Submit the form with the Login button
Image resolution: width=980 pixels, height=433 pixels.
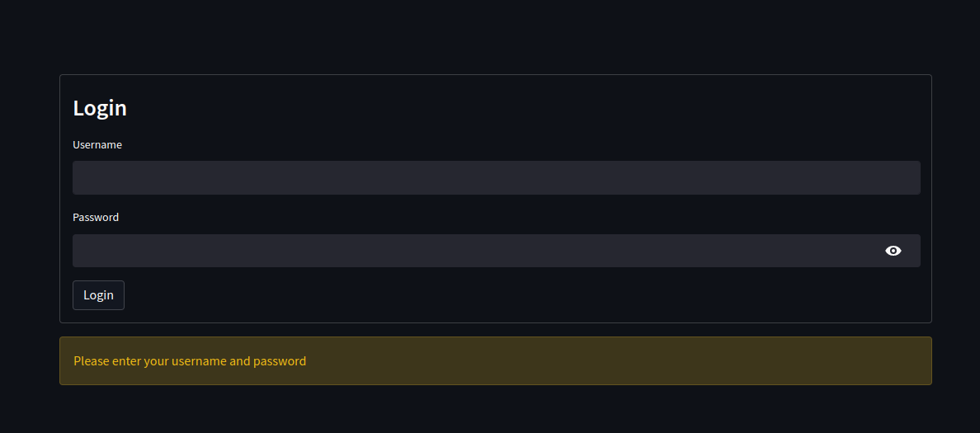click(x=98, y=295)
